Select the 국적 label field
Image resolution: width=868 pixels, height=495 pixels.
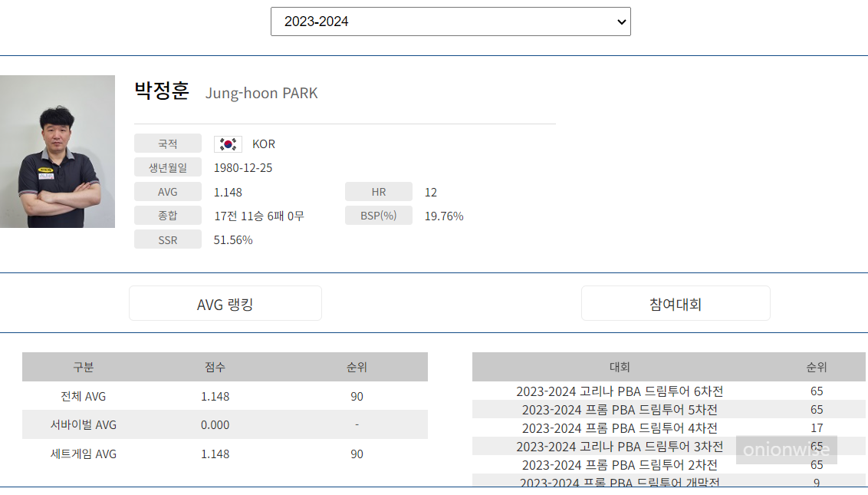tap(167, 143)
